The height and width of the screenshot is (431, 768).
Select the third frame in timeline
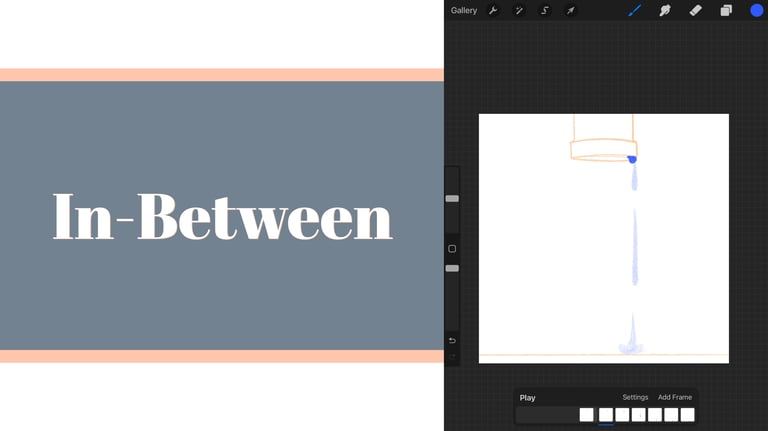[622, 415]
